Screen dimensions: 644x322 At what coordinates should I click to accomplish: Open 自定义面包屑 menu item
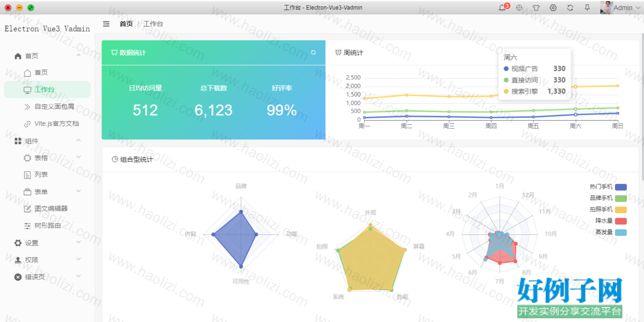pyautogui.click(x=47, y=106)
